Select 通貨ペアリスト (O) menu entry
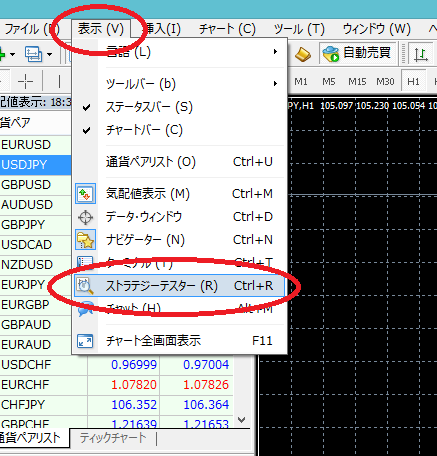437x456 pixels. pyautogui.click(x=179, y=162)
